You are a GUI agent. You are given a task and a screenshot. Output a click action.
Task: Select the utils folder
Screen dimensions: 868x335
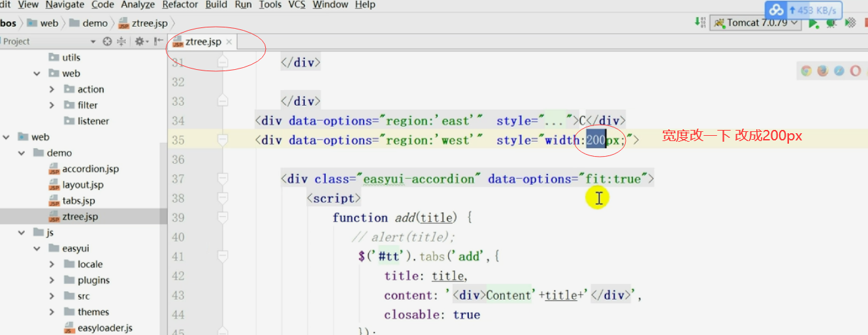click(71, 57)
